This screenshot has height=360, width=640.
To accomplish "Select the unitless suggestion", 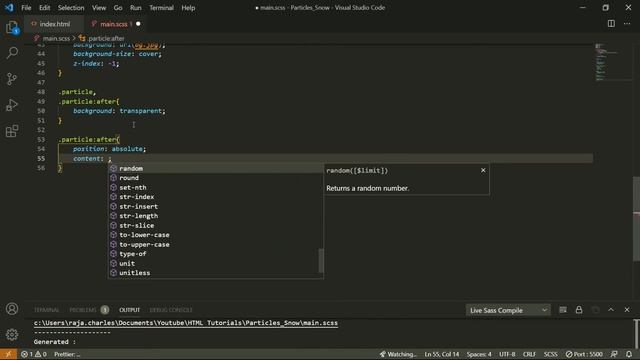I will click(216, 273).
